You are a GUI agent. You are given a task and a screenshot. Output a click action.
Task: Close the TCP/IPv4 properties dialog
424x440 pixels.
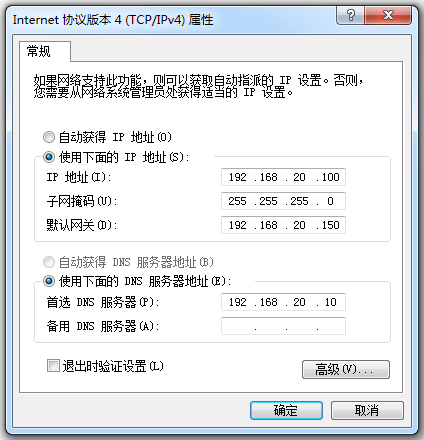(x=388, y=15)
